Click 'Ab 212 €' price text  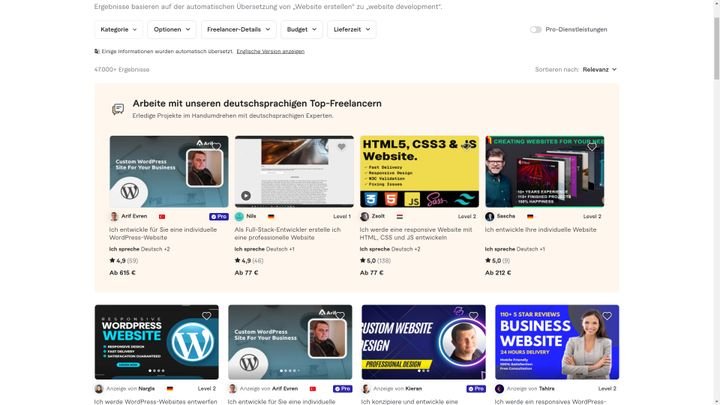click(x=498, y=273)
